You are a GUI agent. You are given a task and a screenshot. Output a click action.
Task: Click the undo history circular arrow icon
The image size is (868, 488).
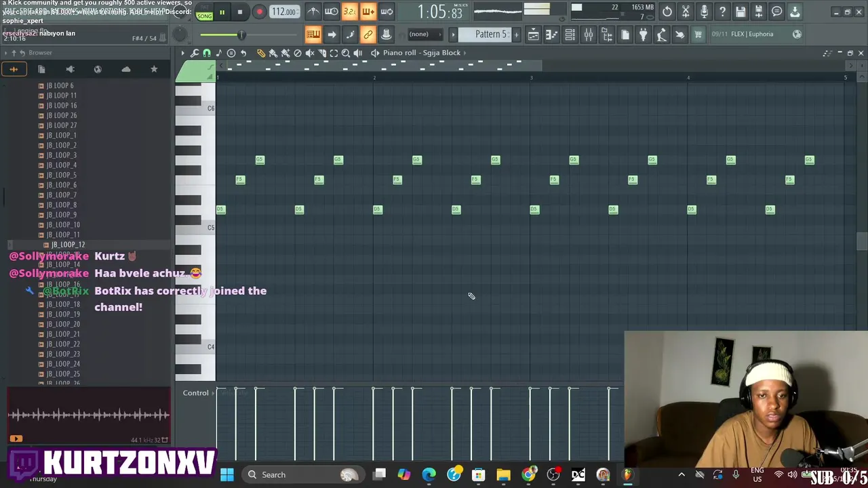click(667, 12)
